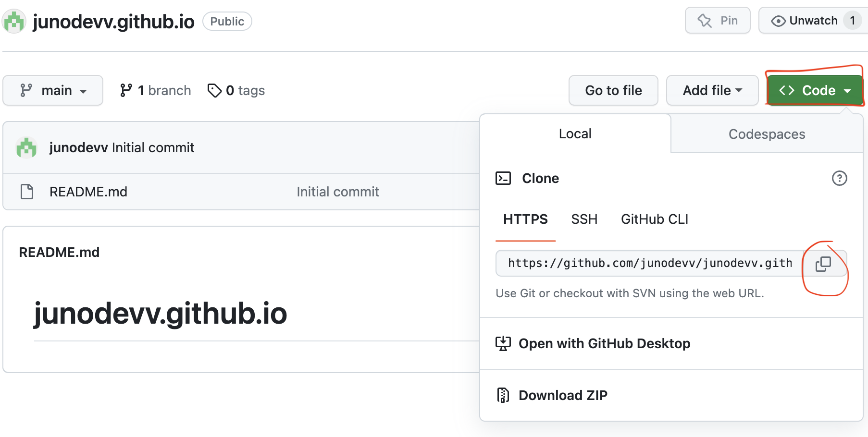Click the GitHub Desktop download icon
868x437 pixels.
click(503, 343)
